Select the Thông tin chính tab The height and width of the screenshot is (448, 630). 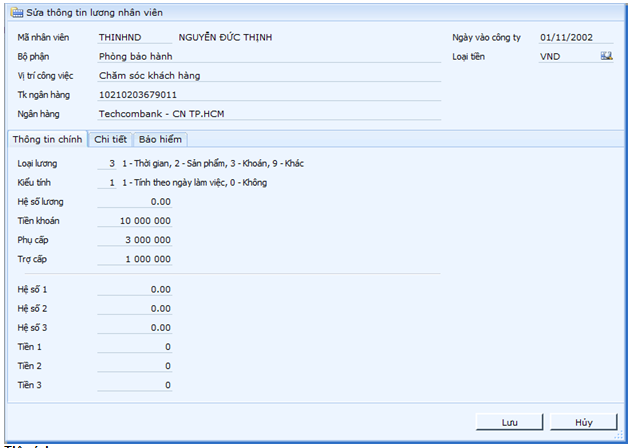[x=46, y=139]
